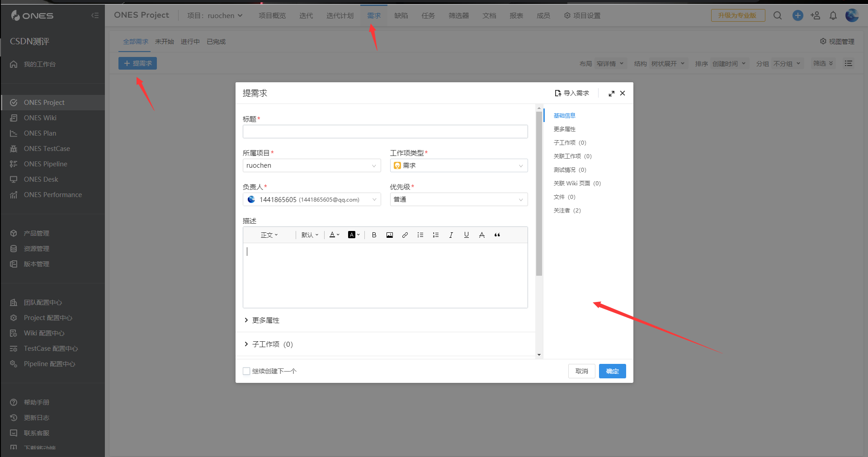Apply a bulleted list in the editor
868x457 pixels.
coord(420,235)
